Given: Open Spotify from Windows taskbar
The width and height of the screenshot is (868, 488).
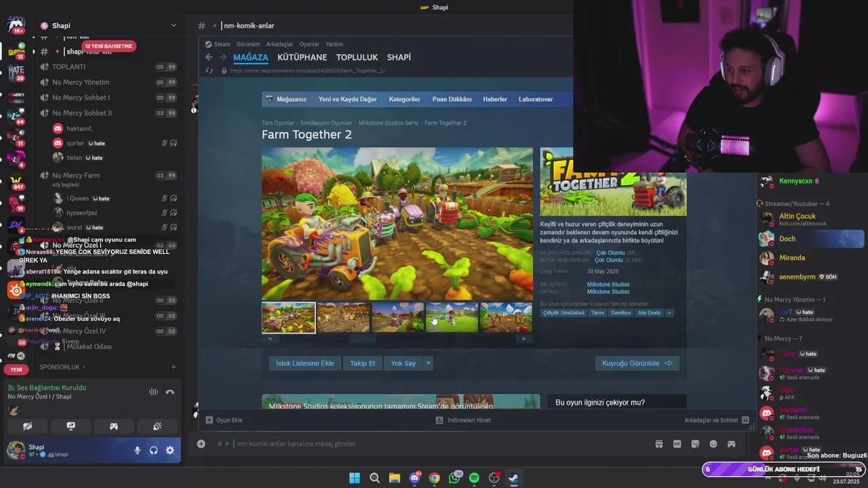Looking at the screenshot, I should [474, 478].
